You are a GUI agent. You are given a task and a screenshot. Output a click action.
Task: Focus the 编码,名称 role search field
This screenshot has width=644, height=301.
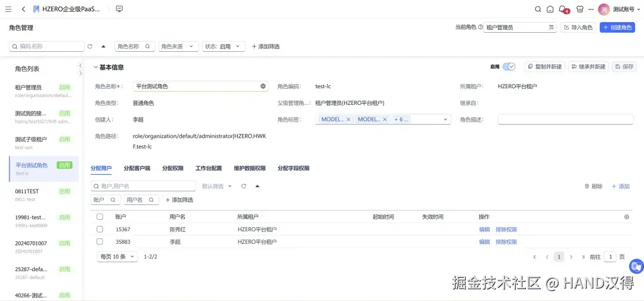click(x=47, y=46)
